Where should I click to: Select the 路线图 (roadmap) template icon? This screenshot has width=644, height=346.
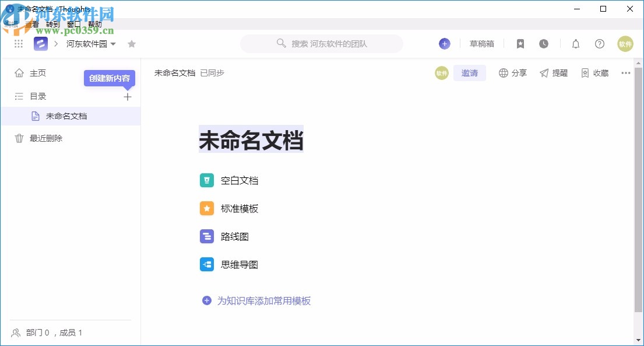pyautogui.click(x=207, y=236)
